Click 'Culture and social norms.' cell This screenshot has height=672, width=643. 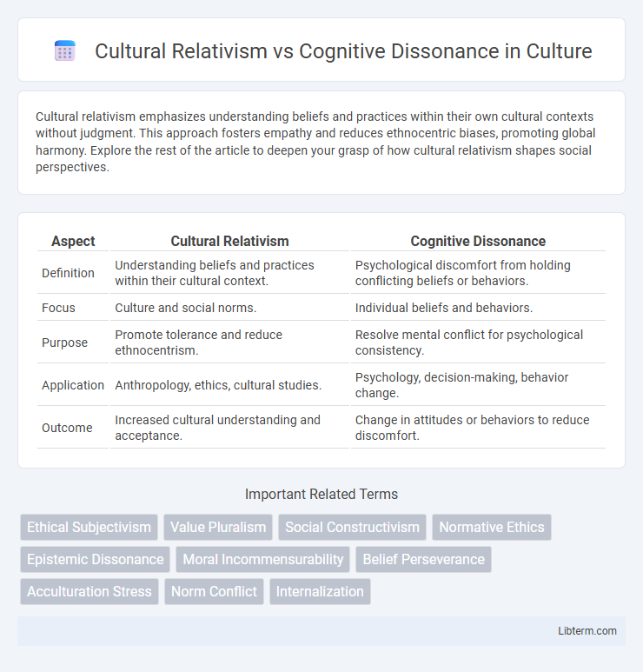tap(229, 308)
